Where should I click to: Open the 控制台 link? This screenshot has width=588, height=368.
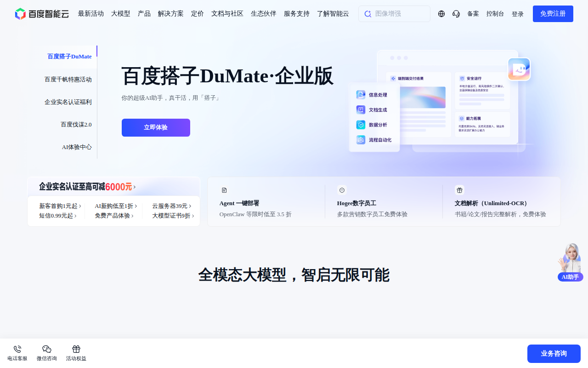click(x=495, y=14)
